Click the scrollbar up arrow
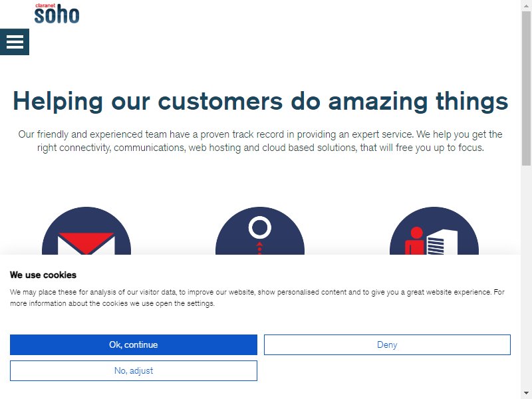 tap(526, 3)
